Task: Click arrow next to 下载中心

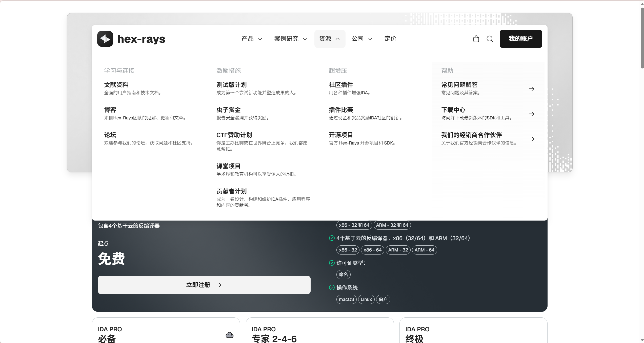Action: click(531, 114)
